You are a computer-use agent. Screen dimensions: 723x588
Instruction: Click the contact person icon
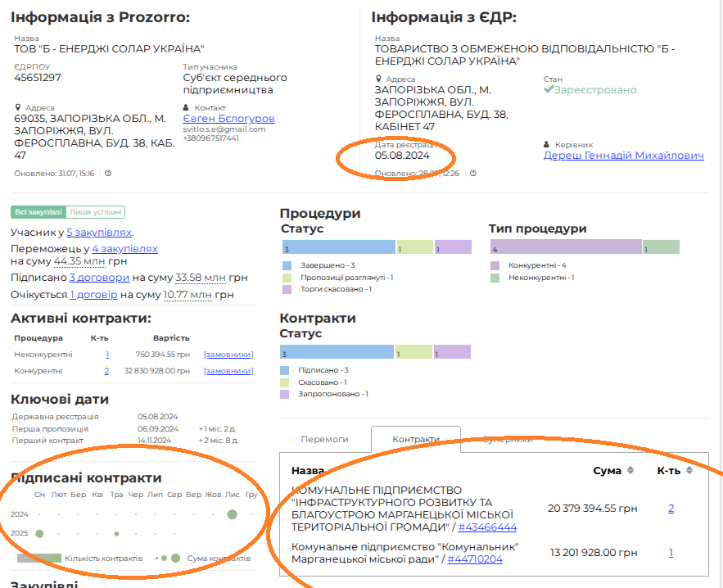tap(188, 107)
